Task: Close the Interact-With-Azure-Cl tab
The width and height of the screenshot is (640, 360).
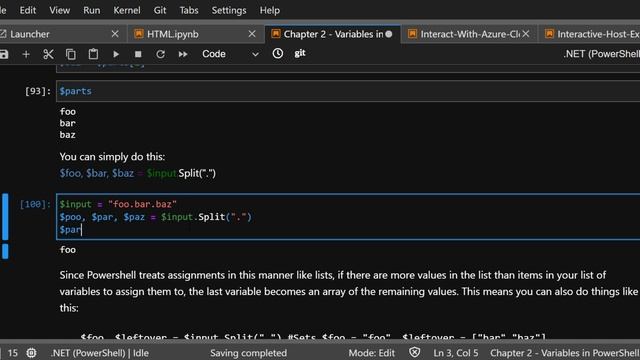Action: point(526,34)
